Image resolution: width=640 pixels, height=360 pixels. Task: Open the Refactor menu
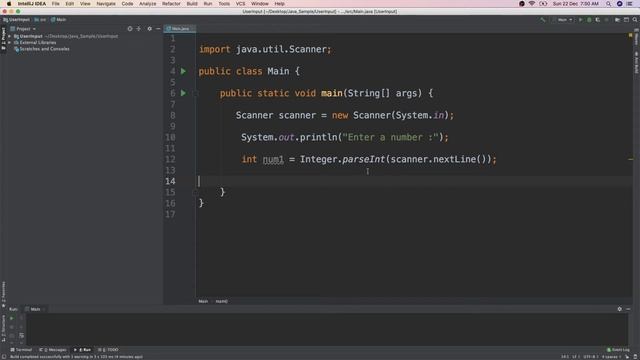pyautogui.click(x=171, y=4)
